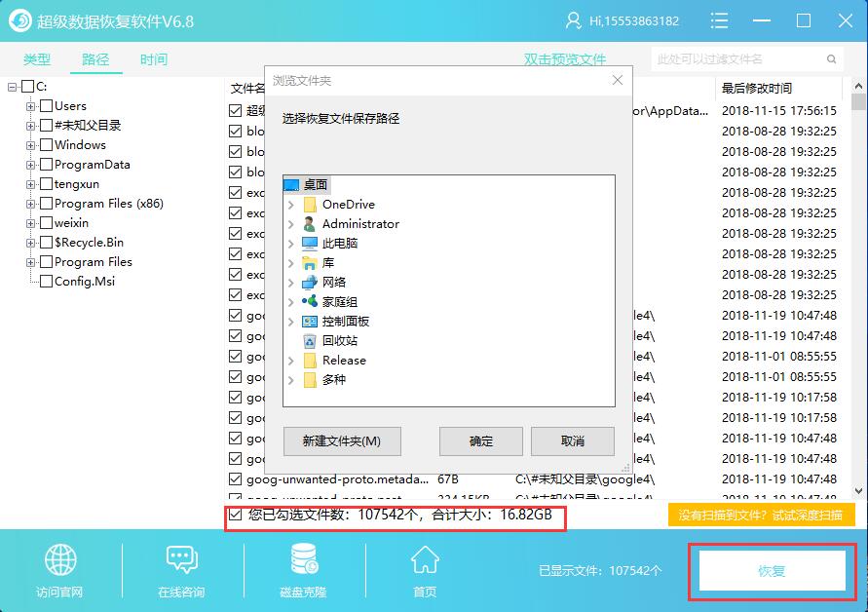The image size is (868, 612).
Task: Click the search magnifier icon
Action: [x=831, y=58]
